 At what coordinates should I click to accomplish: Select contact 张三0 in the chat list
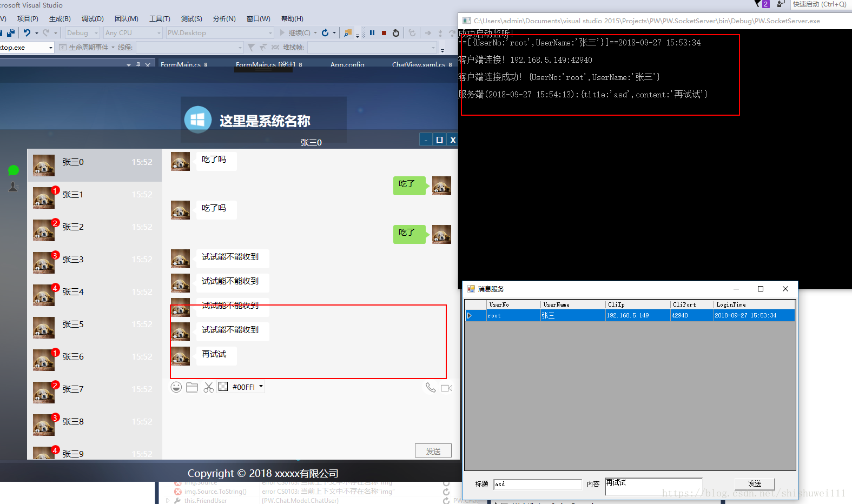(x=95, y=165)
